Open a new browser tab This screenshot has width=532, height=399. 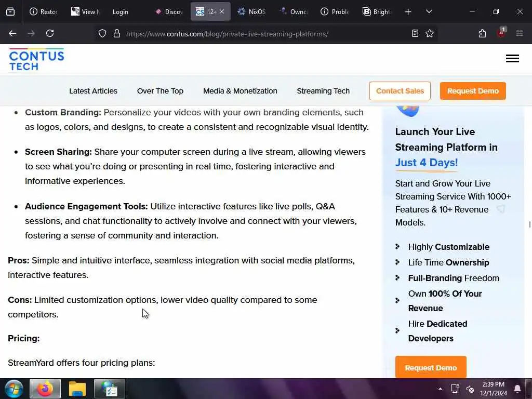[x=408, y=12]
